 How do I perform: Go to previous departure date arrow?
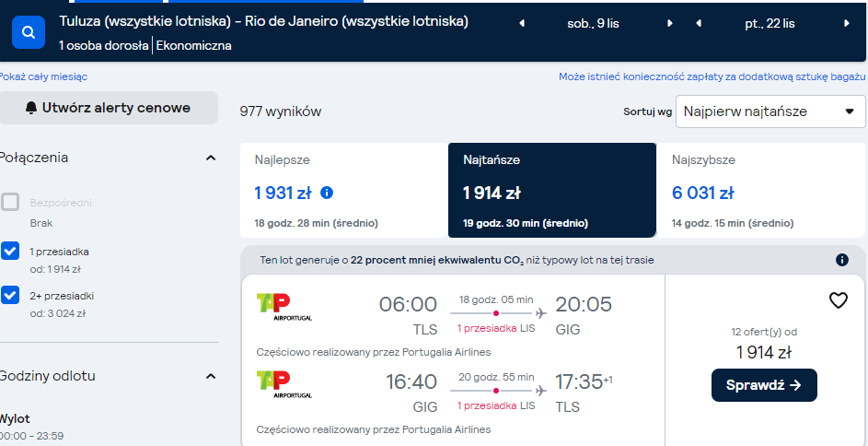522,23
